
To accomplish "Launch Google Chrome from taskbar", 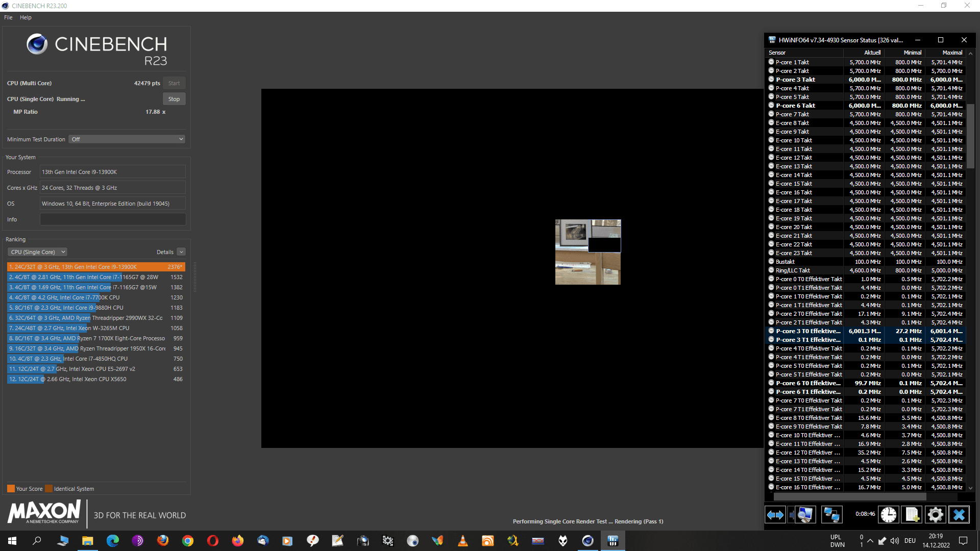I will pos(188,541).
